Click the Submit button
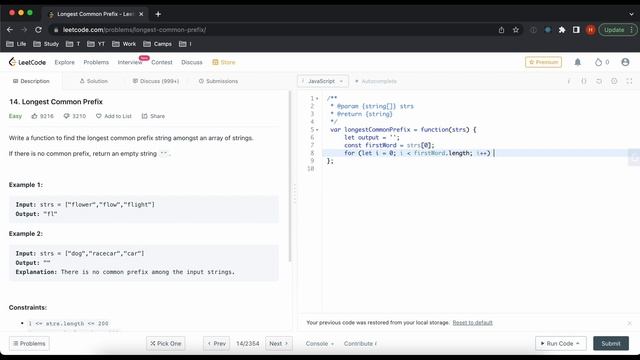The image size is (640, 360). [x=611, y=344]
